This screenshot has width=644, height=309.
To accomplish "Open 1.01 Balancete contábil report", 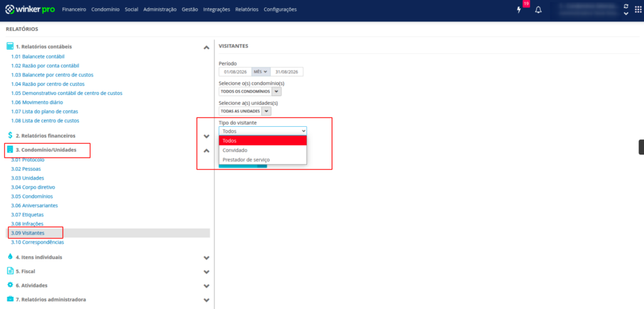I will [x=38, y=57].
